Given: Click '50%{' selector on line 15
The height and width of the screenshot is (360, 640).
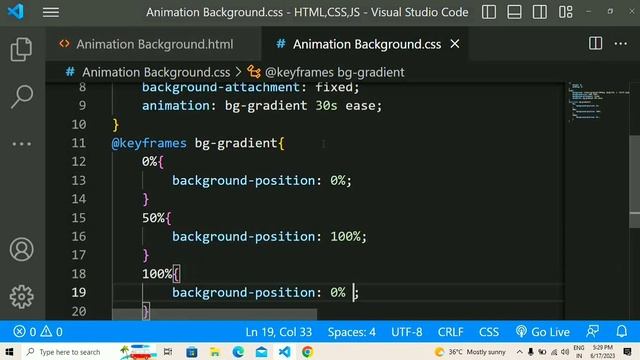Looking at the screenshot, I should pos(157,218).
